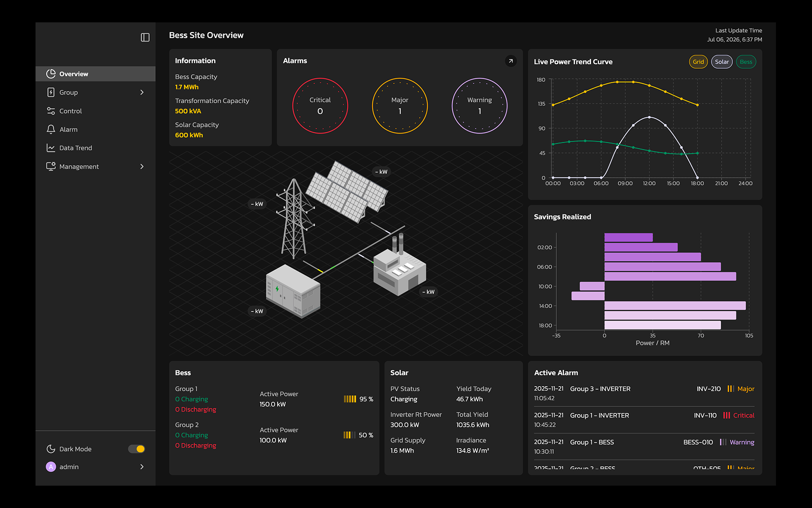Expand the Management menu chevron

(142, 167)
